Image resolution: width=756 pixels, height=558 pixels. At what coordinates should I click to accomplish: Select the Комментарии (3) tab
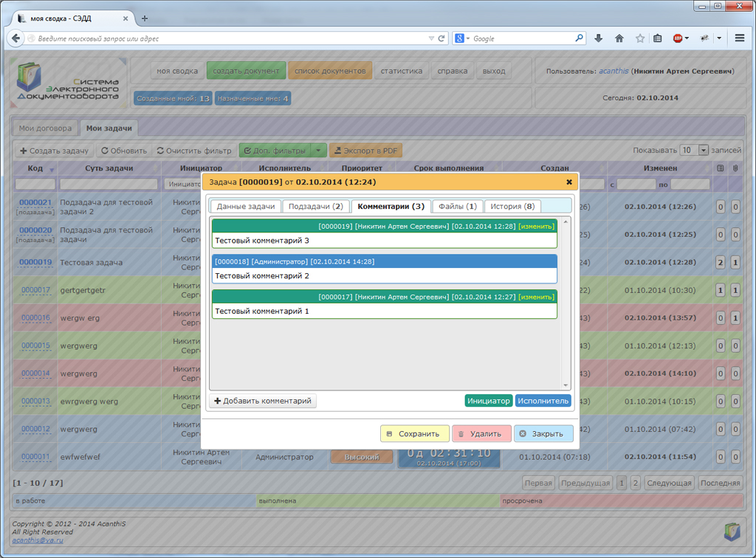tap(391, 206)
